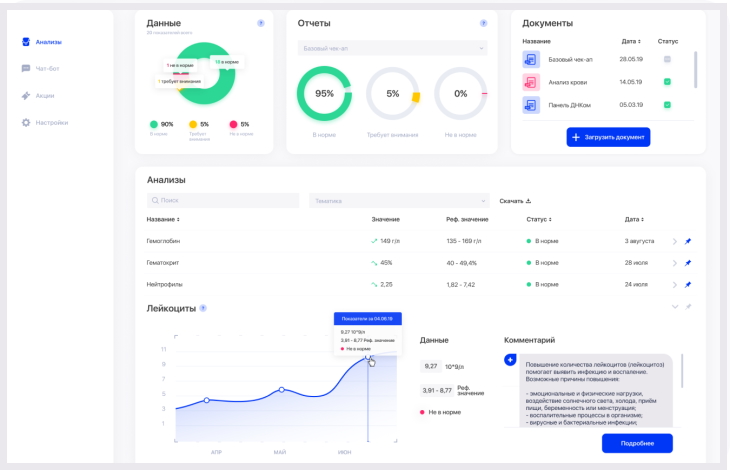Image resolution: width=730 pixels, height=470 pixels.
Task: Open the Анализ крови document icon
Action: (530, 82)
